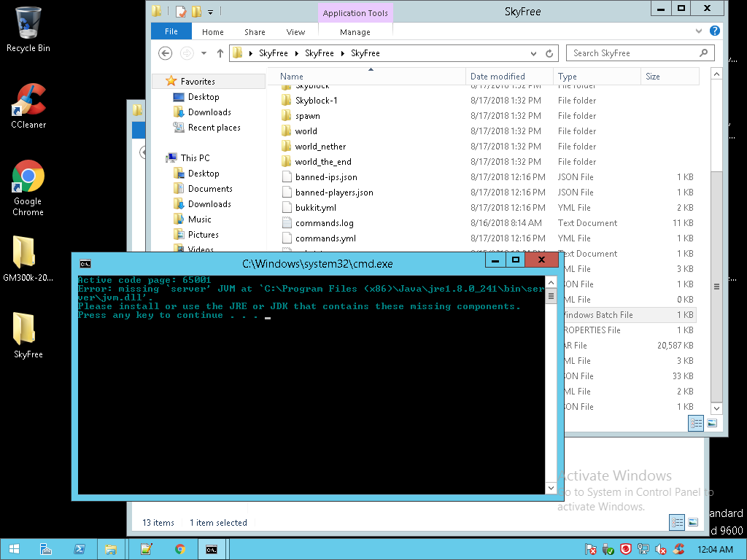Select the world_nether folder
This screenshot has height=560, width=747.
click(x=320, y=147)
